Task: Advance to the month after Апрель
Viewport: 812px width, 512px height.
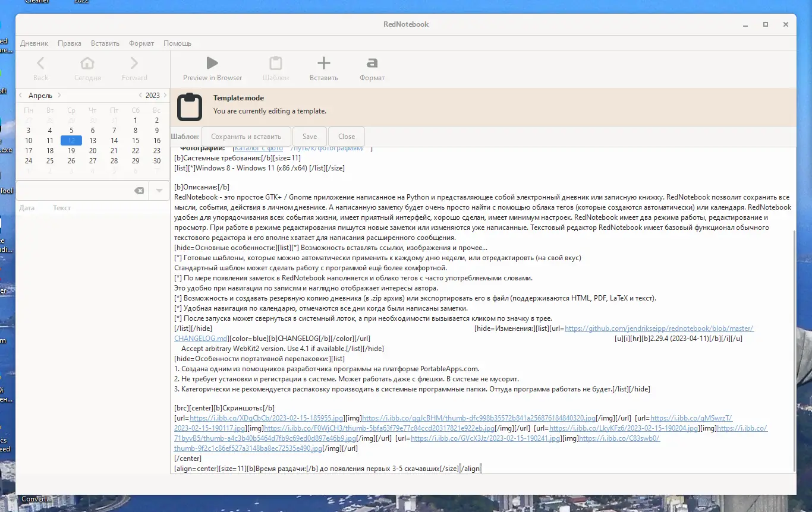Action: [x=59, y=95]
